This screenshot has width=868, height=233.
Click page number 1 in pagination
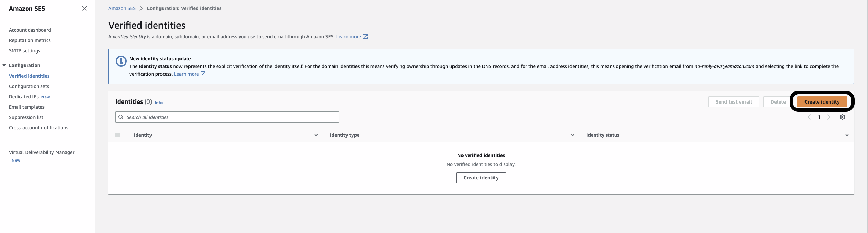[819, 117]
